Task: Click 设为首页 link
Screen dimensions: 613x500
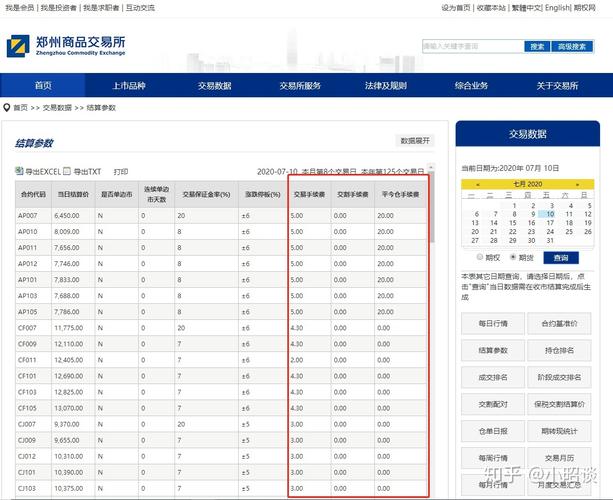Action: pyautogui.click(x=455, y=7)
